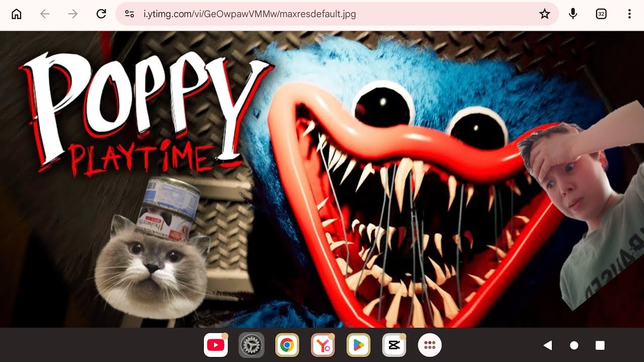Viewport: 644px width, 362px height.
Task: Open Google Play Store from taskbar
Action: click(x=358, y=345)
